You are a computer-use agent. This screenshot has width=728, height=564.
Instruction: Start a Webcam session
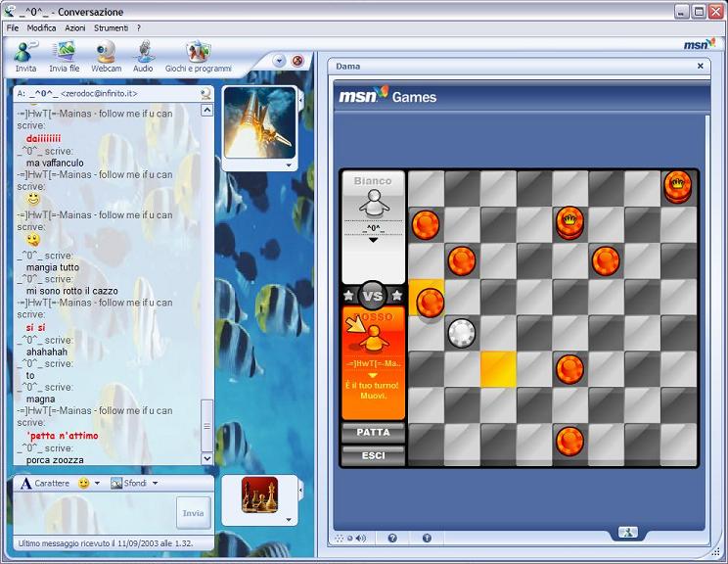coord(107,57)
